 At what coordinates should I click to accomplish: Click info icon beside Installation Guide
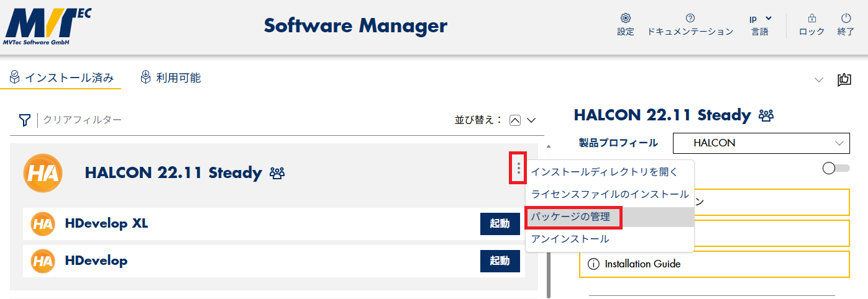[x=594, y=264]
